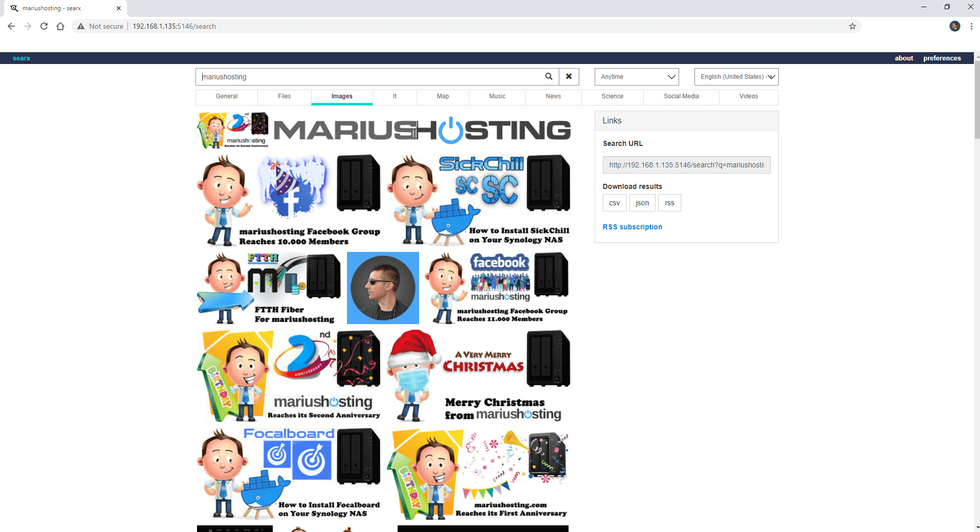Open the large Reaches its Second Anniversary image
This screenshot has height=532, width=980.
click(290, 376)
